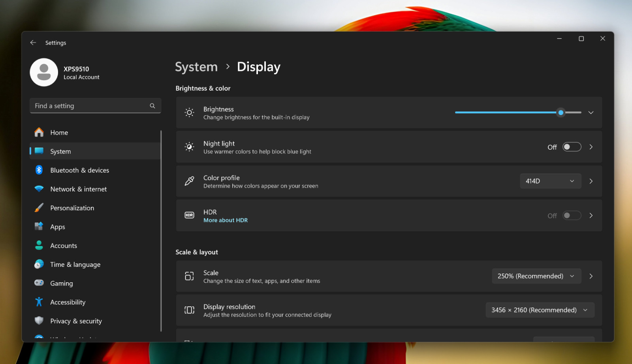This screenshot has width=632, height=364.
Task: Click the Accessibility figure icon
Action: [39, 302]
